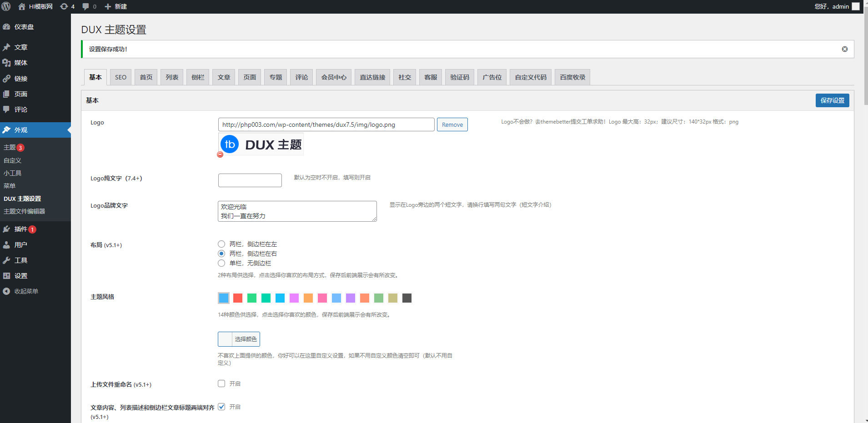
Task: Click the admin avatar in top bar
Action: (856, 6)
